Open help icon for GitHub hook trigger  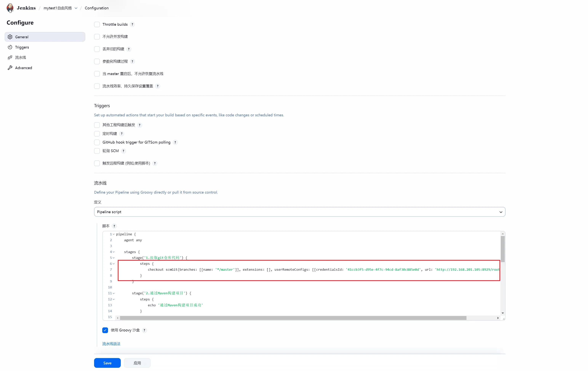coord(175,142)
